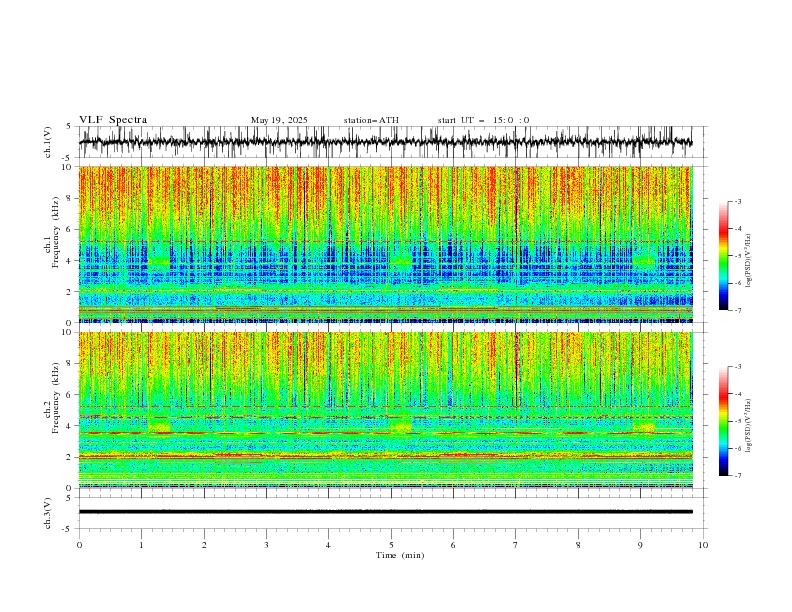Click the "station=ATH" header label
Screen dimensions: 792x612
tap(371, 120)
